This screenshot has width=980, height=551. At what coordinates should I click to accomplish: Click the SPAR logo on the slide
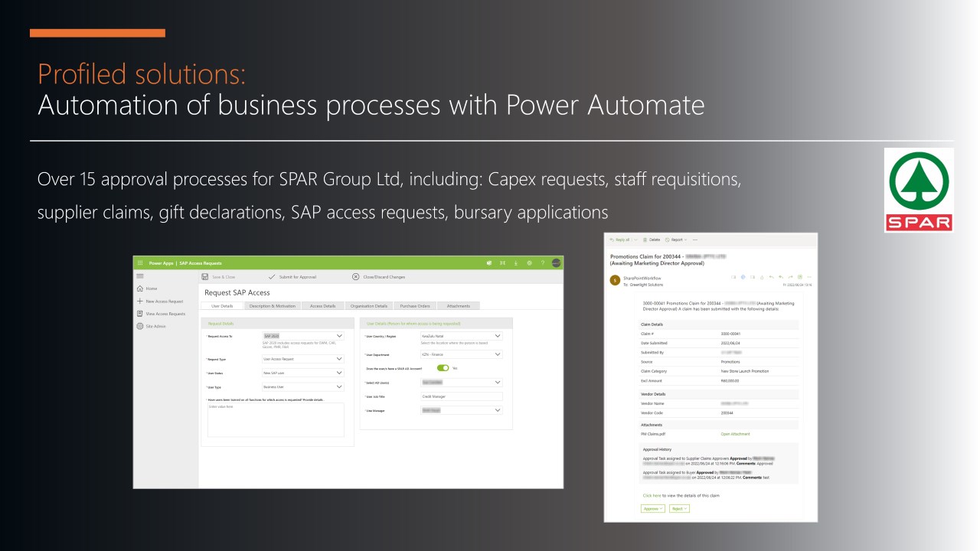[x=919, y=190]
